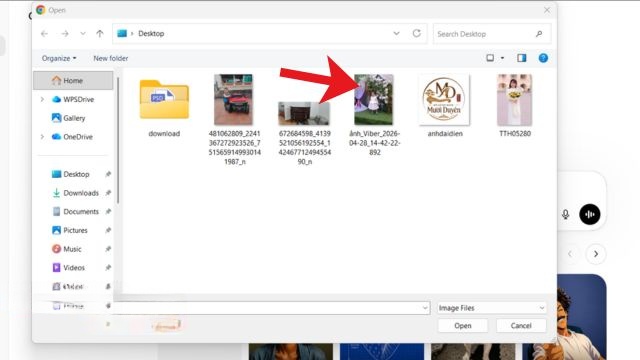Screen dimensions: 640x360
Task: Change view layout icon
Action: (490, 58)
